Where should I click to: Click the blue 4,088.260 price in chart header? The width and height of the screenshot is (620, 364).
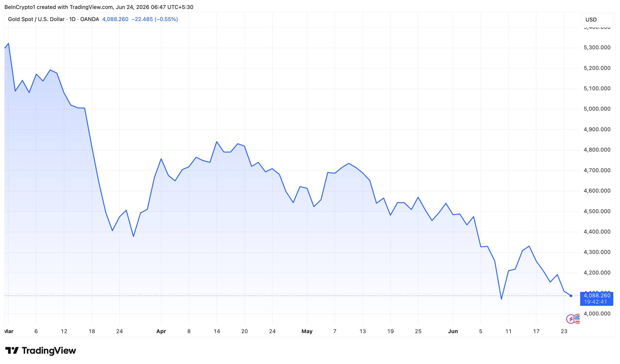click(115, 19)
